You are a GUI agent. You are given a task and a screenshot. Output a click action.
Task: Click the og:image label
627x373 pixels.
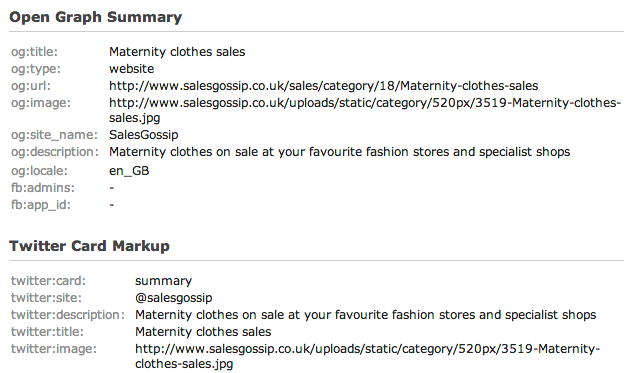point(41,103)
